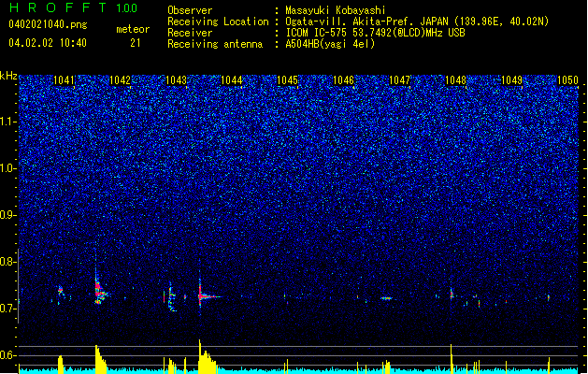The width and height of the screenshot is (588, 374).
Task: Click the 1045 time marker
Action: (x=287, y=80)
